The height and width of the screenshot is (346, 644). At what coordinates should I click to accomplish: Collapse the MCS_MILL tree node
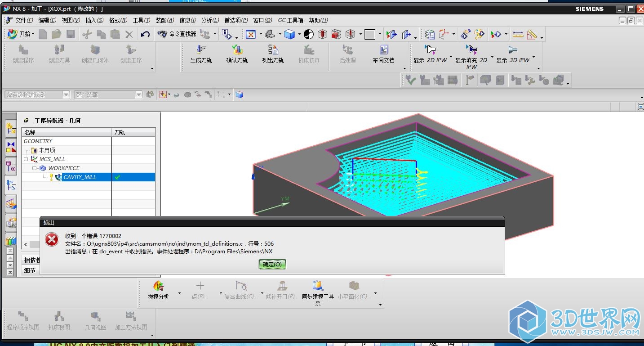click(x=27, y=159)
